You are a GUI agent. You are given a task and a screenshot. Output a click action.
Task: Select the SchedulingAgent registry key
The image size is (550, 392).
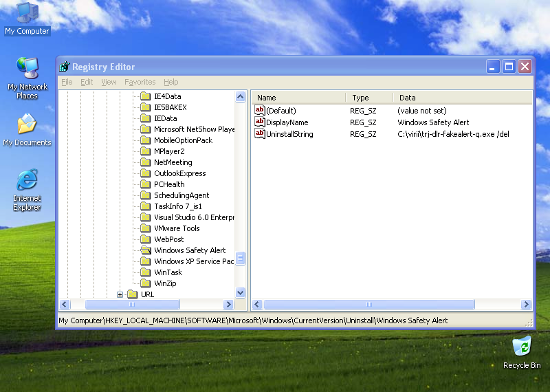tap(181, 195)
